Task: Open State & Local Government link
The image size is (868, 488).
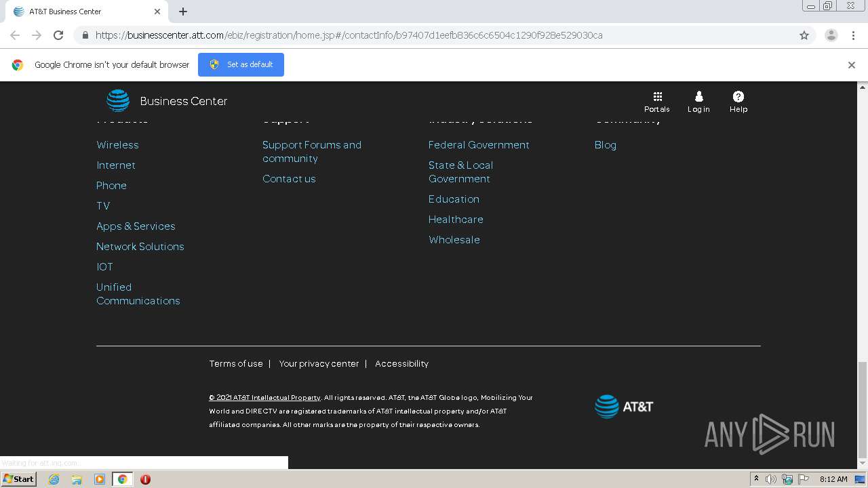Action: tap(461, 172)
